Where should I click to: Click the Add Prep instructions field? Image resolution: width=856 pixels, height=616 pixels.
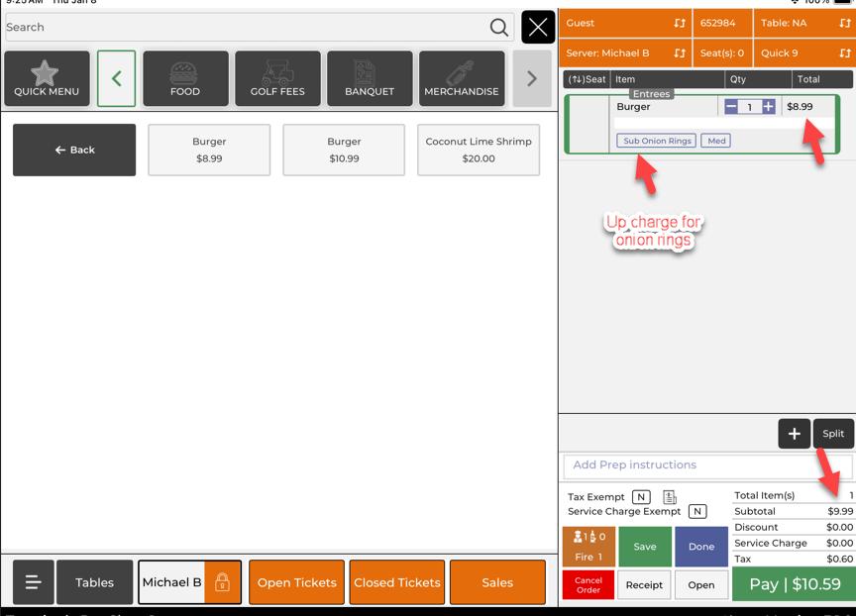(x=706, y=465)
